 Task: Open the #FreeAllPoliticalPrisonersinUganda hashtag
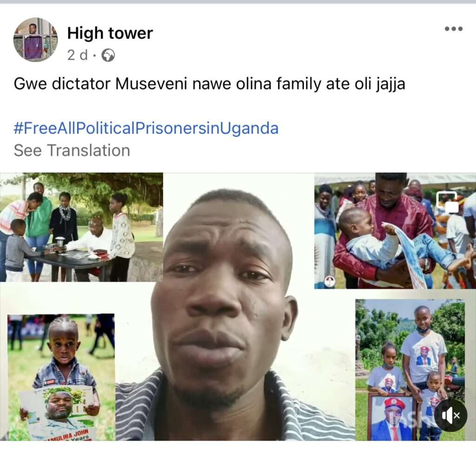[146, 128]
